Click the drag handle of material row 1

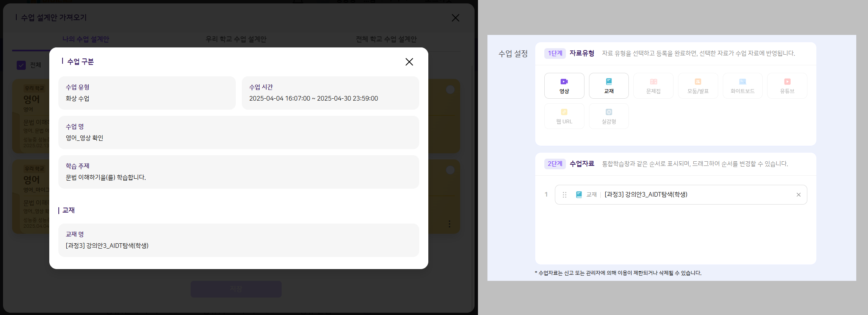564,195
